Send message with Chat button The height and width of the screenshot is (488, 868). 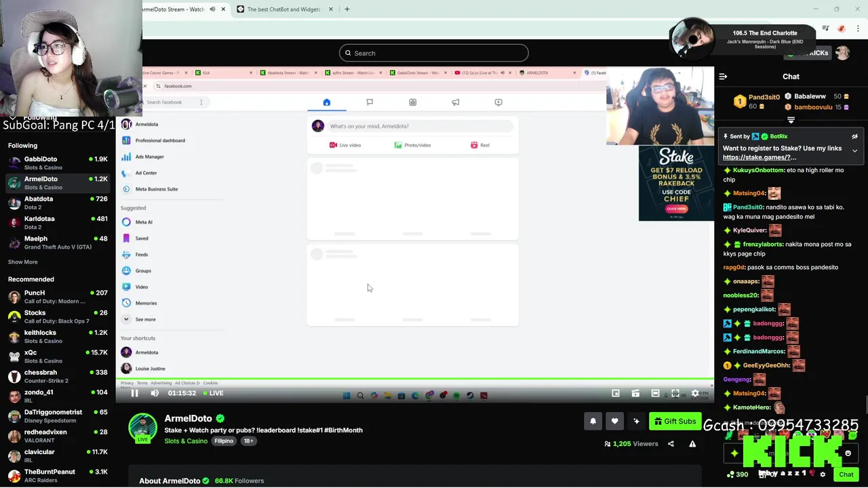click(x=846, y=474)
